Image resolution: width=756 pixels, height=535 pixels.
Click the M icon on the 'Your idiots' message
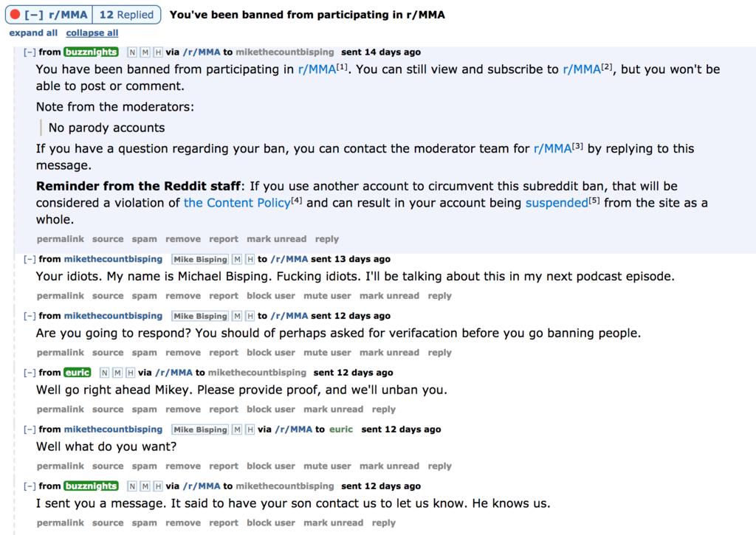237,259
